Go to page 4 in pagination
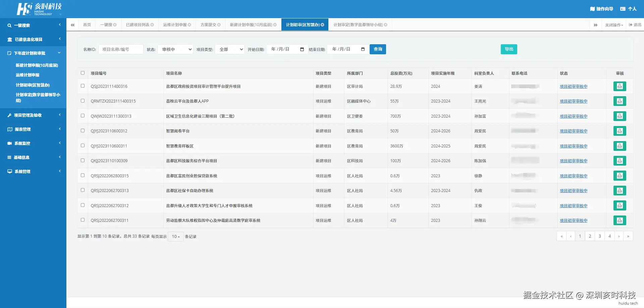644x308 pixels. coord(609,236)
